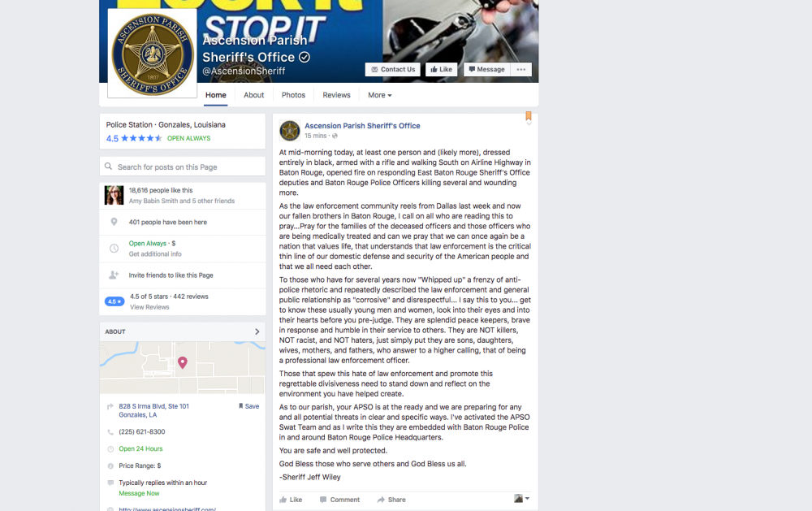The height and width of the screenshot is (511, 812).
Task: Open the More dropdown in page tabs
Action: [x=379, y=95]
